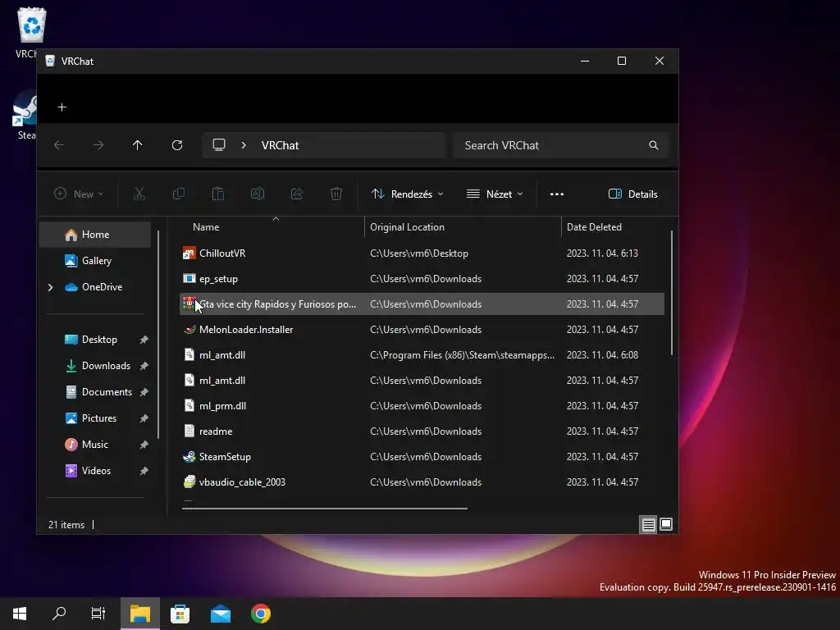Click the pin icon beside Pictures
Image resolution: width=840 pixels, height=630 pixels.
click(x=144, y=418)
